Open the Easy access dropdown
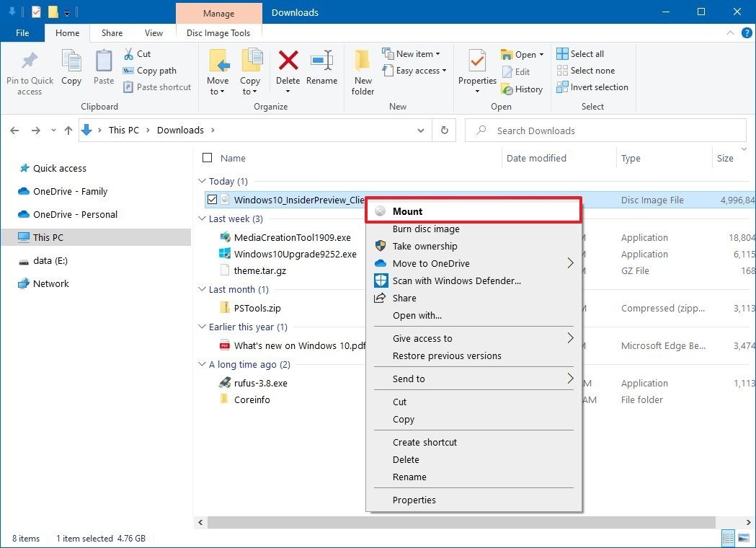Screen dimensions: 756x548 [444, 71]
